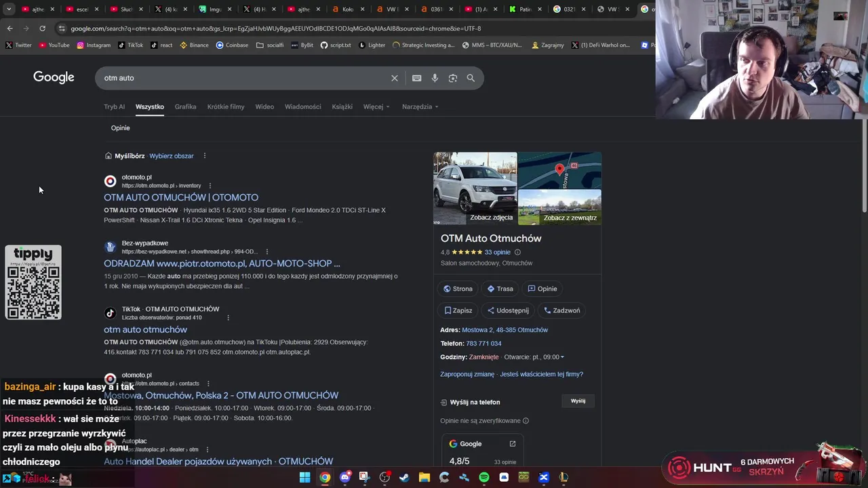Open the Twitter bookmark
Viewport: 868px width, 488px height.
(x=18, y=45)
